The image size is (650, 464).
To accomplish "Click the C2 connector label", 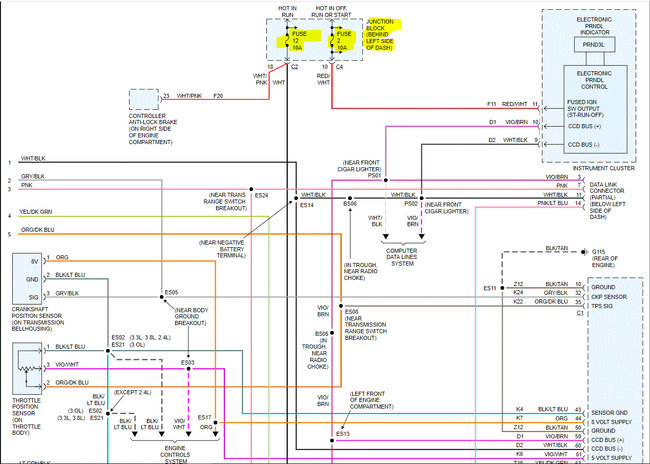I will coord(294,67).
